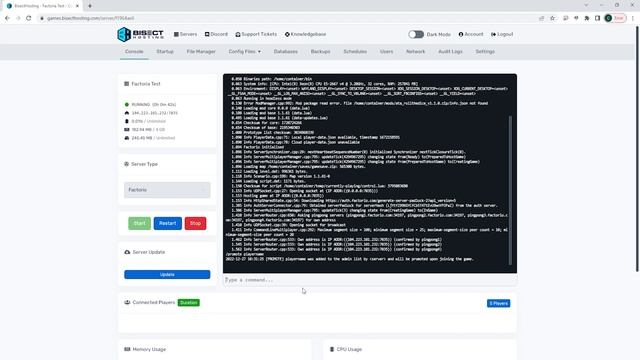Image resolution: width=640 pixels, height=360 pixels.
Task: Click the Connected Players people icon
Action: 127,302
